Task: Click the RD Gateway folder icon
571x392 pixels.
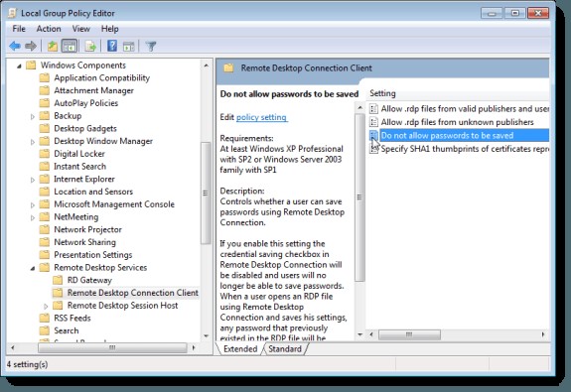Action: 58,280
